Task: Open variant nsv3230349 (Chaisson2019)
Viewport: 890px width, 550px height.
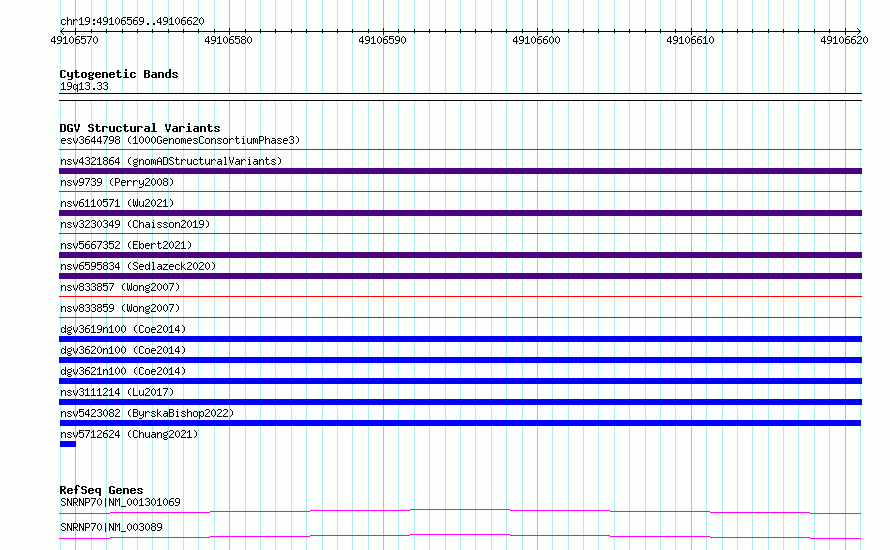Action: pos(135,224)
